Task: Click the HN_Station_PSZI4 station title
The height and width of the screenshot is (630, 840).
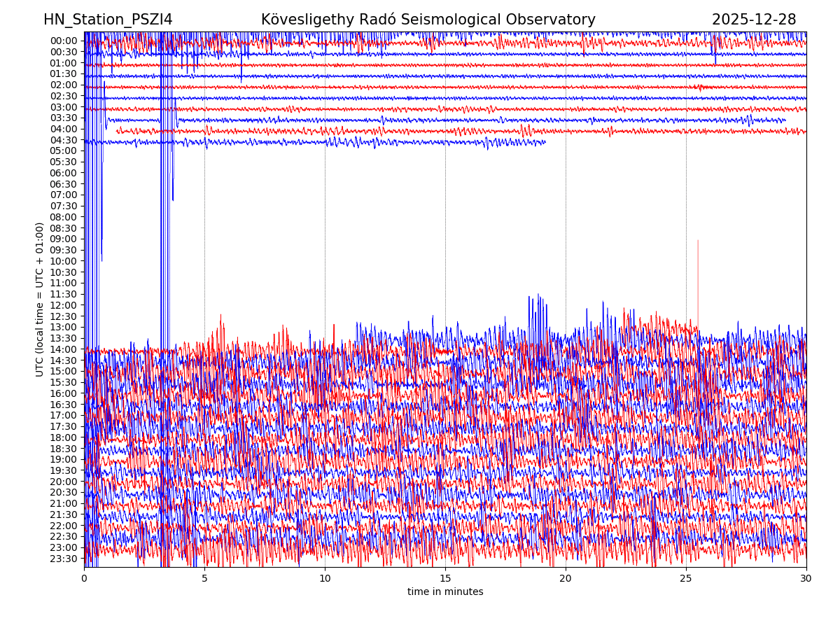Action: click(x=108, y=20)
